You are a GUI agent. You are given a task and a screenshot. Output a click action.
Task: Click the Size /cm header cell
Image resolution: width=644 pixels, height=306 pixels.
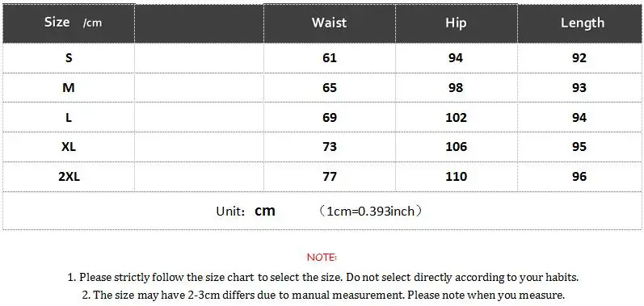pyautogui.click(x=69, y=23)
